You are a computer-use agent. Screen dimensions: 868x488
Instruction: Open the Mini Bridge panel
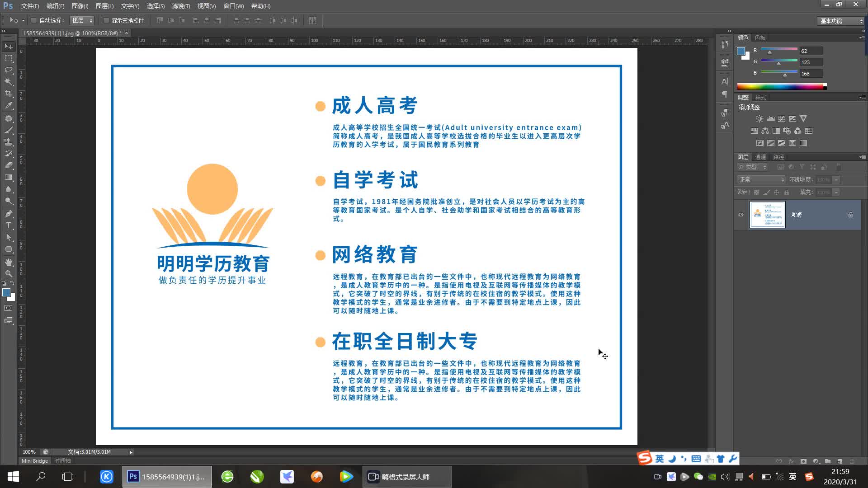click(35, 461)
